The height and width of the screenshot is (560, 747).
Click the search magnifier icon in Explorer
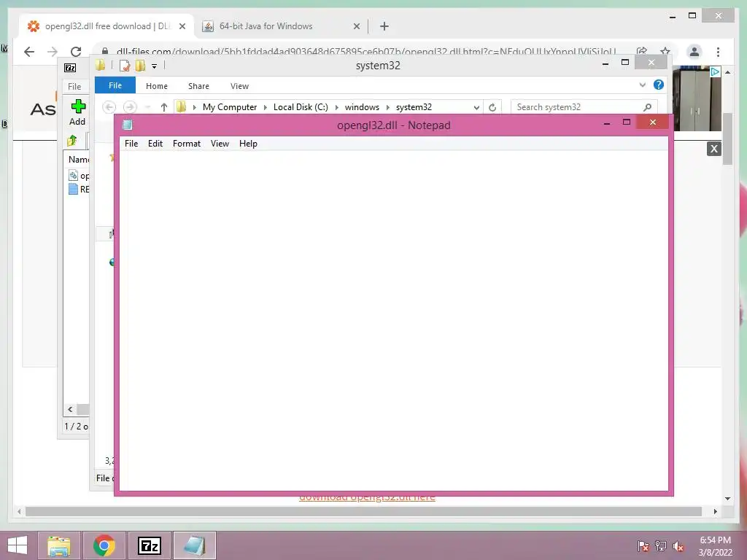click(x=648, y=107)
